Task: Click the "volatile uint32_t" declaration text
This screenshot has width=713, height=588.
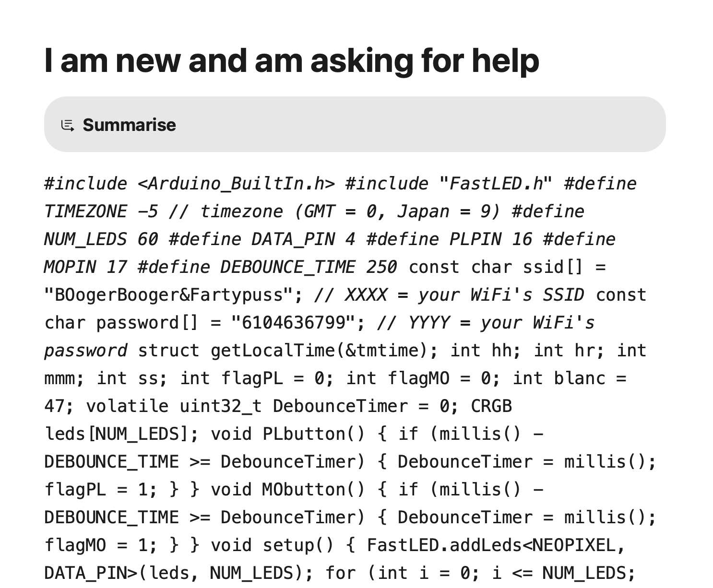Action: click(174, 406)
